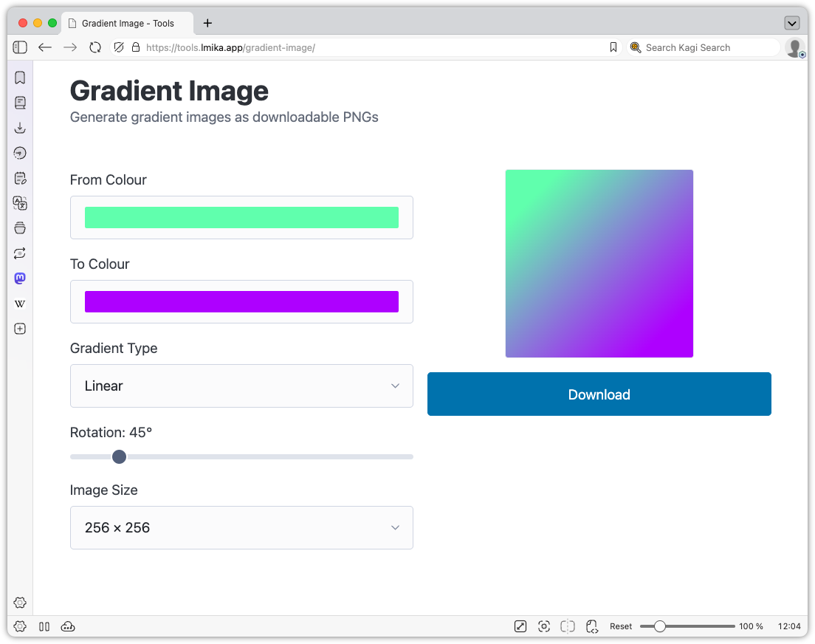Show the Downloads panel
Viewport: 815px width, 644px height.
[20, 128]
